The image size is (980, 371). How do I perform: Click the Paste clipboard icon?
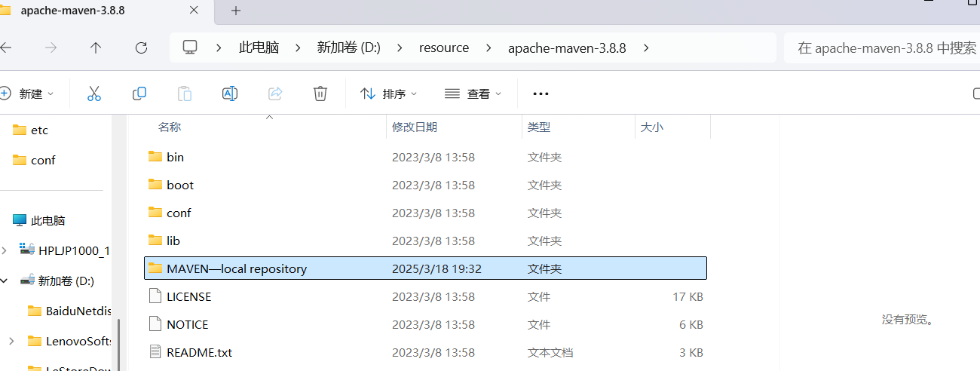pos(185,94)
